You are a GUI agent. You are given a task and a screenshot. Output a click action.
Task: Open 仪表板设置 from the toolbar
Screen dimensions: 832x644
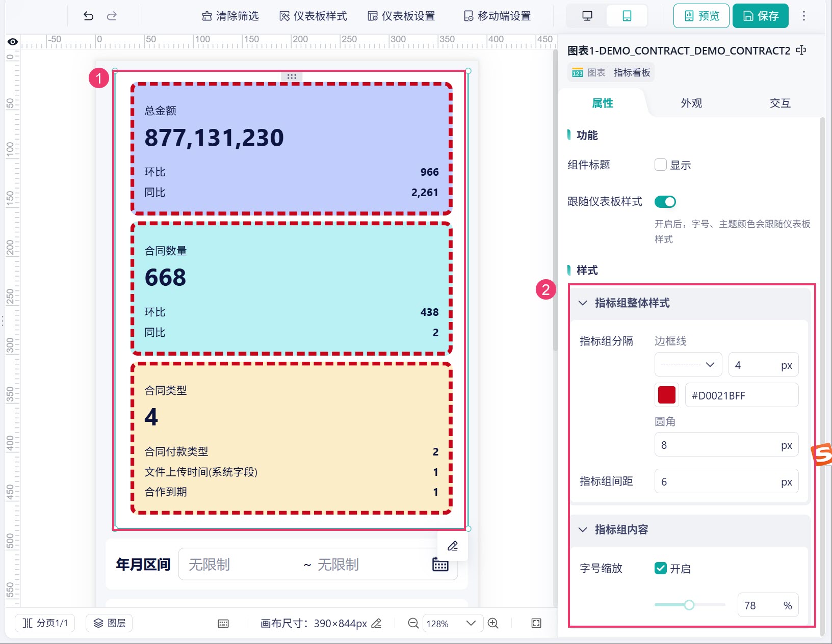[x=401, y=16]
